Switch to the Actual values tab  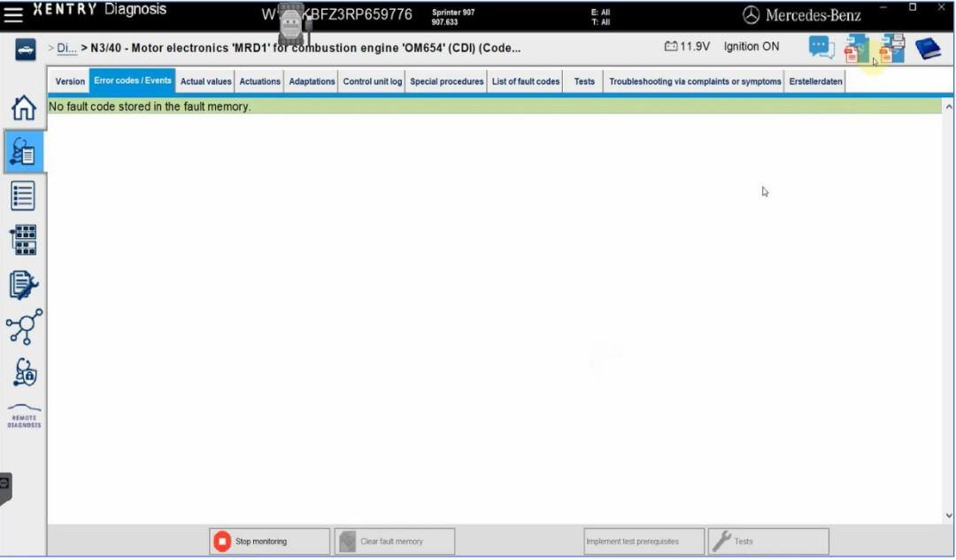point(205,81)
